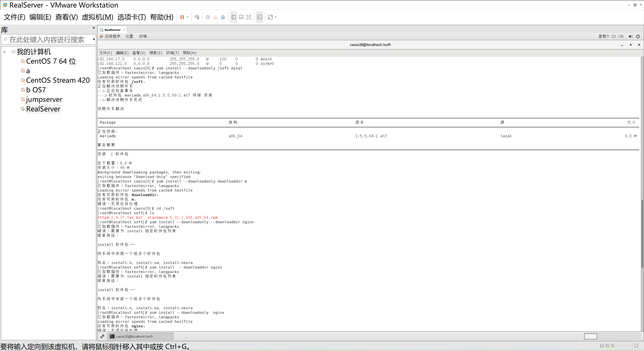Click the library search input field
Screen dimensions: 644x351
point(47,39)
